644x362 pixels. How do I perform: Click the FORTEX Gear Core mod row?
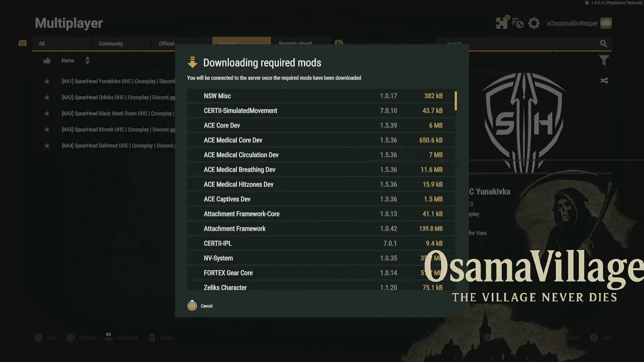pos(320,273)
